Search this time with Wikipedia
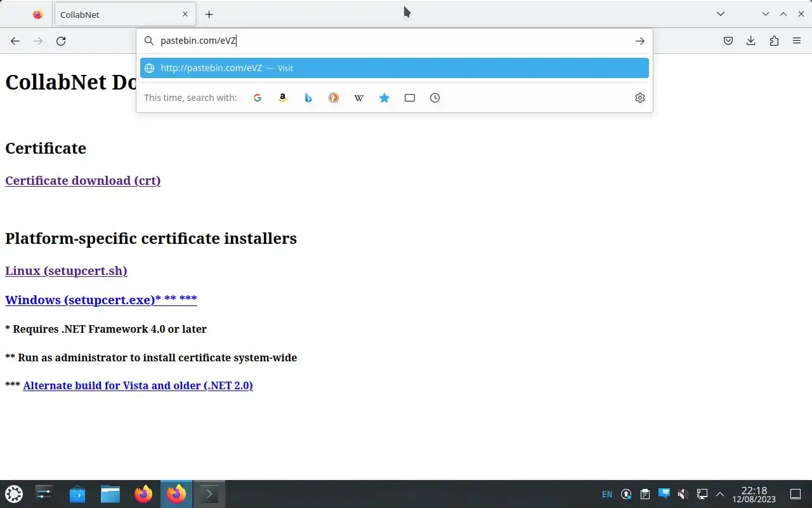Screen dimensions: 812x508 point(359,98)
